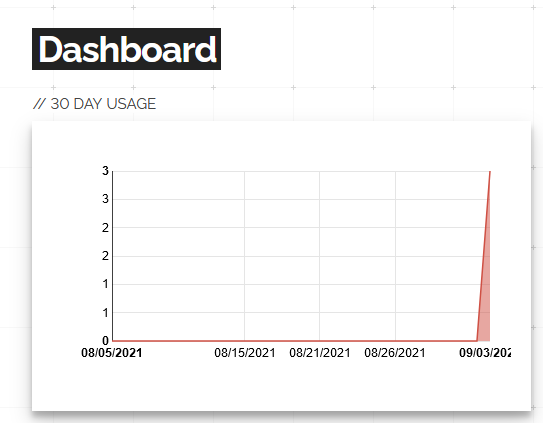Select the 09/03 date label

[485, 353]
